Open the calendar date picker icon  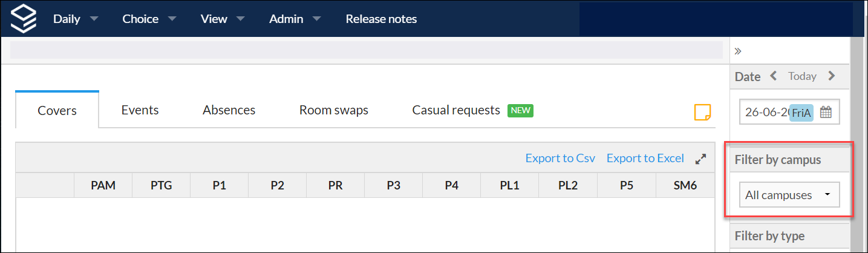point(826,112)
